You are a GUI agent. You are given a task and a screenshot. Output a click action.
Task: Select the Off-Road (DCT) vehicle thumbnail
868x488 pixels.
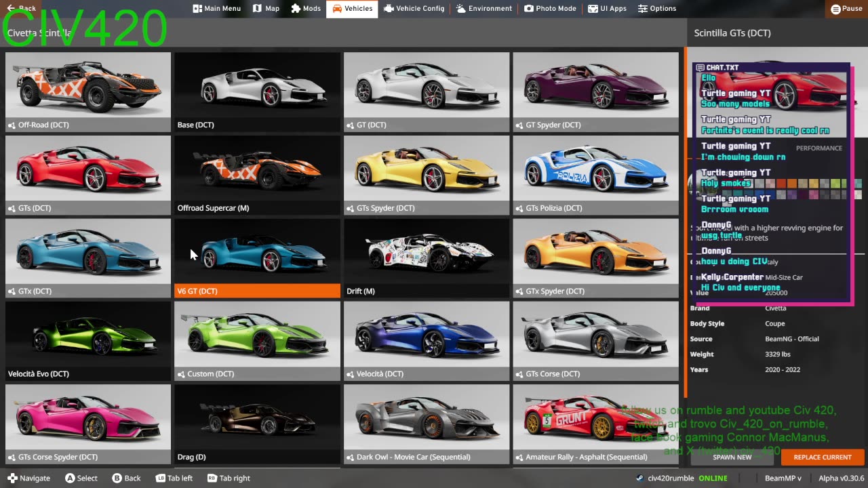(x=88, y=91)
